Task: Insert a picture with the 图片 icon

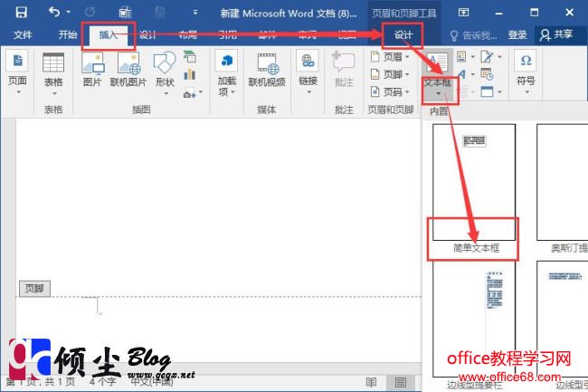Action: (x=92, y=70)
